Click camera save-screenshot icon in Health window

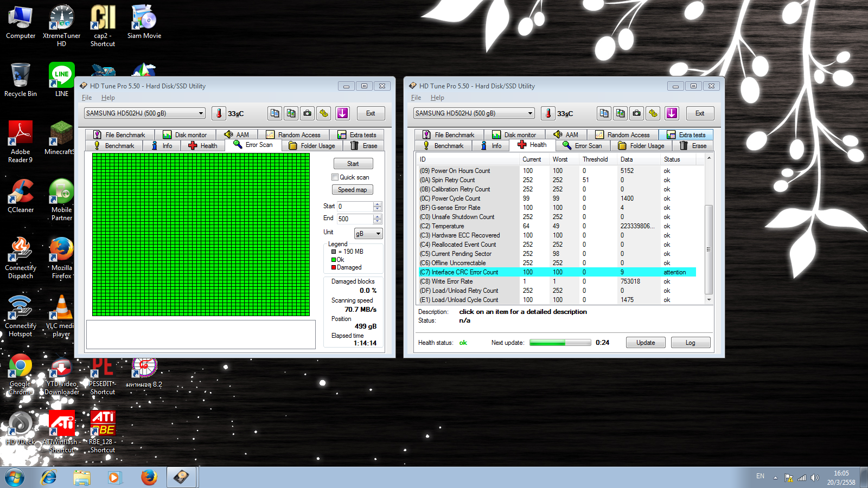(637, 113)
